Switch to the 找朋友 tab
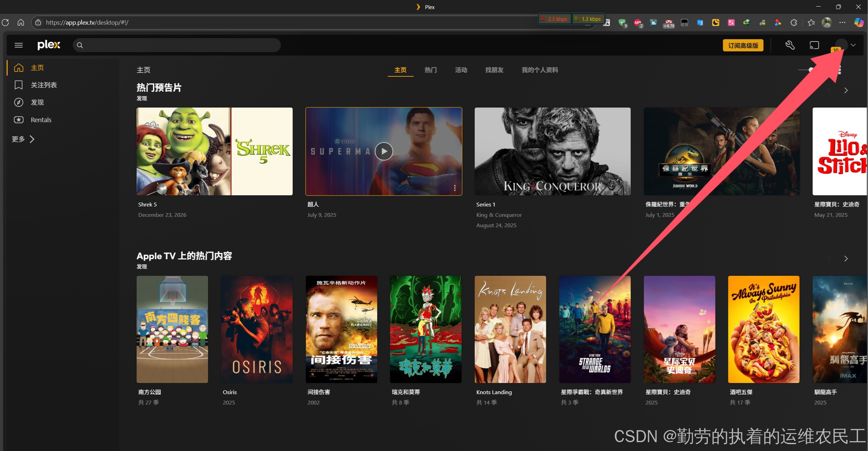The width and height of the screenshot is (868, 451). [x=494, y=70]
